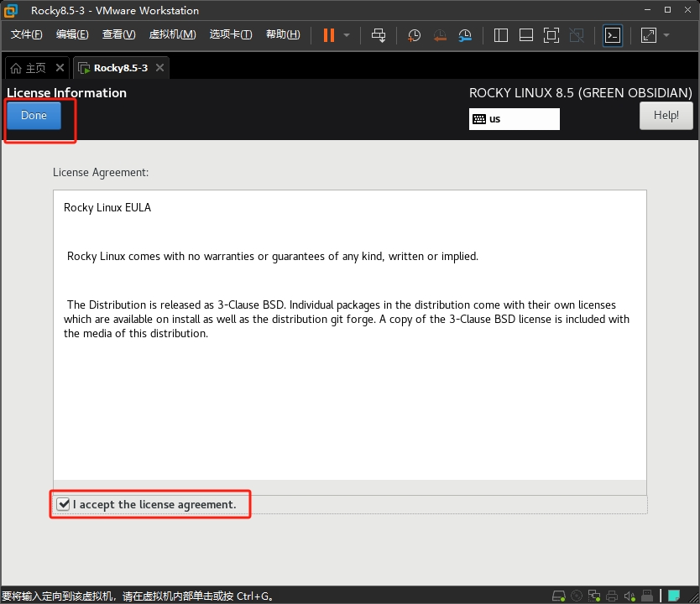Toggle the library sidebar panel

click(501, 35)
